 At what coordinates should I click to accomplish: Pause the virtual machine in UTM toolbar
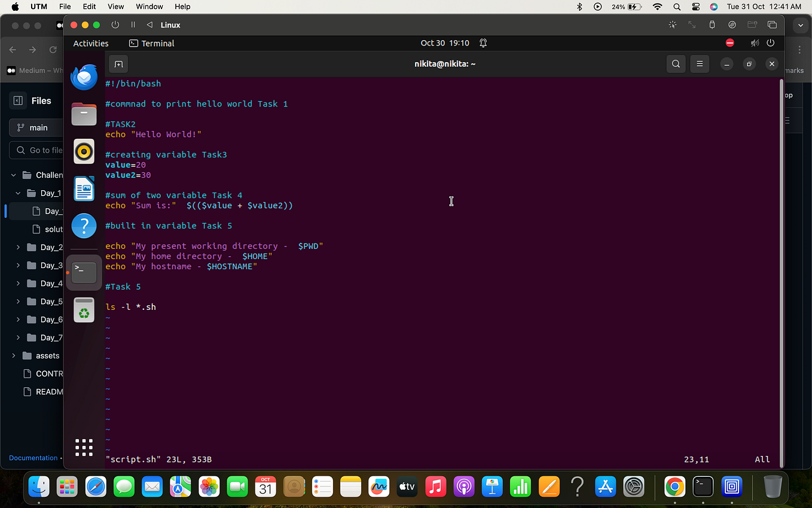point(133,25)
